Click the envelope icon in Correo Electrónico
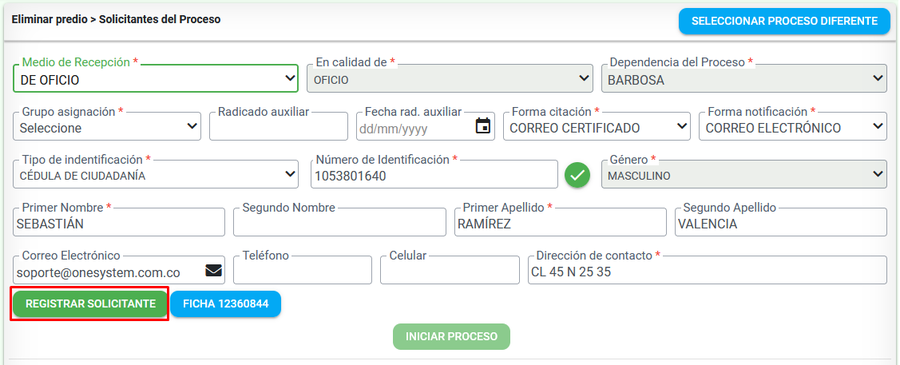900x365 pixels. tap(214, 270)
